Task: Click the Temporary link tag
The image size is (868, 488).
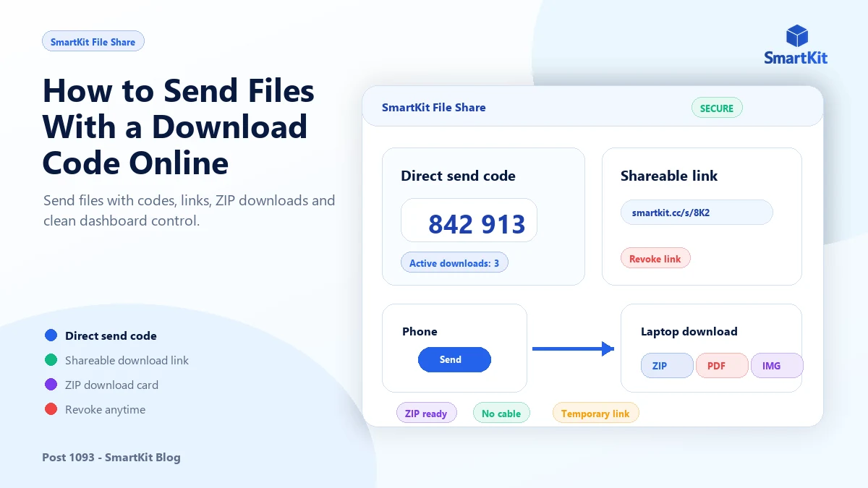Action: pos(595,413)
